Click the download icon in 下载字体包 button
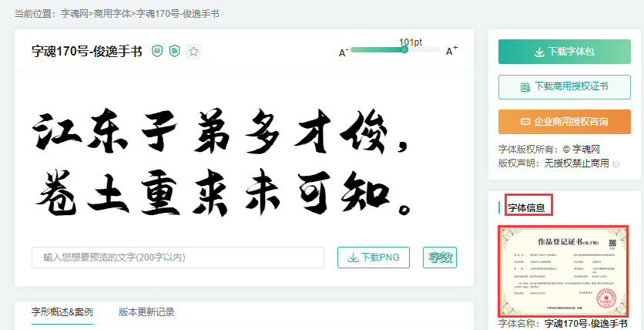Screen dimensions: 644x330 click(539, 52)
